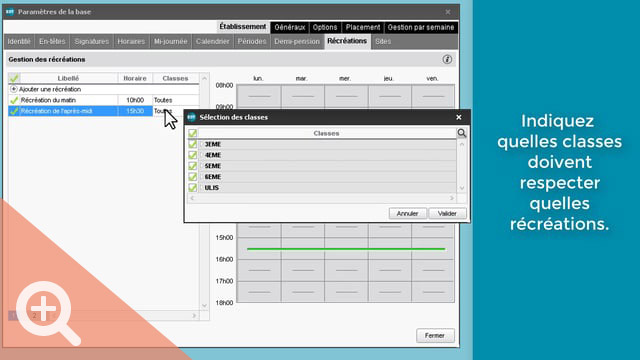Click the green checkmark beside Récréation du matin
Screen dimensions: 640x360
point(14,100)
